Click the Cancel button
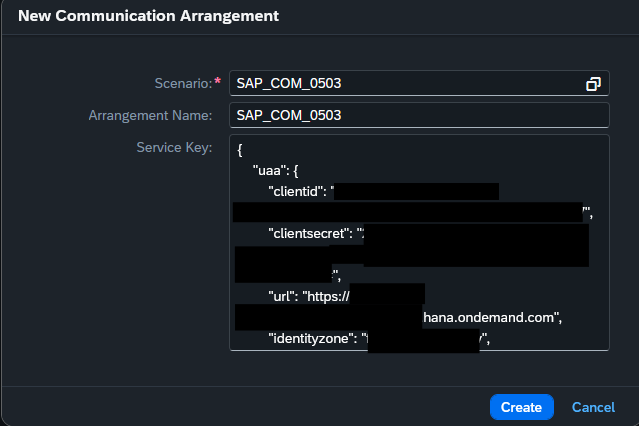 click(x=593, y=407)
